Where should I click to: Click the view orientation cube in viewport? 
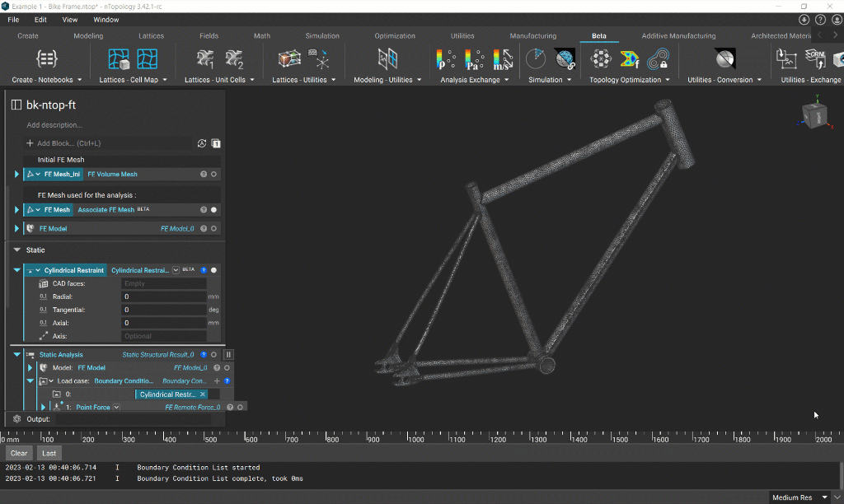click(x=814, y=115)
